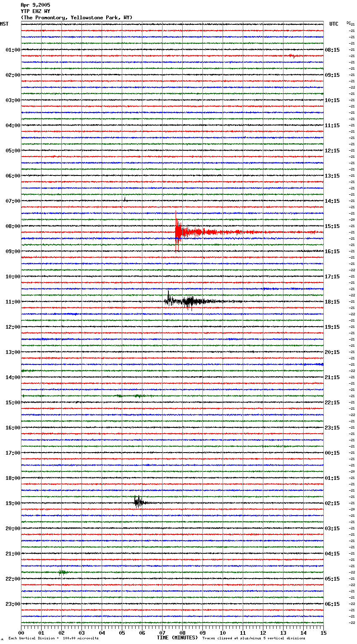Click the 02:15 UTC time label

pos(332,503)
